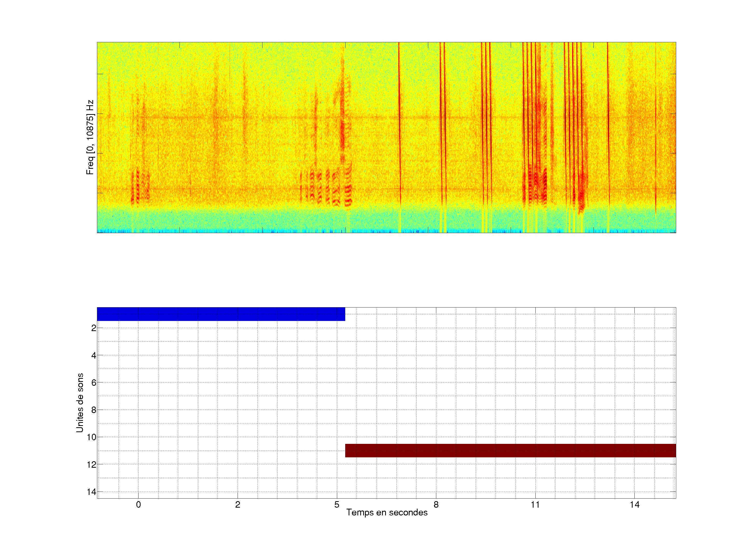Click the right end of the blue bar
The width and height of the screenshot is (747, 560).
pos(343,314)
